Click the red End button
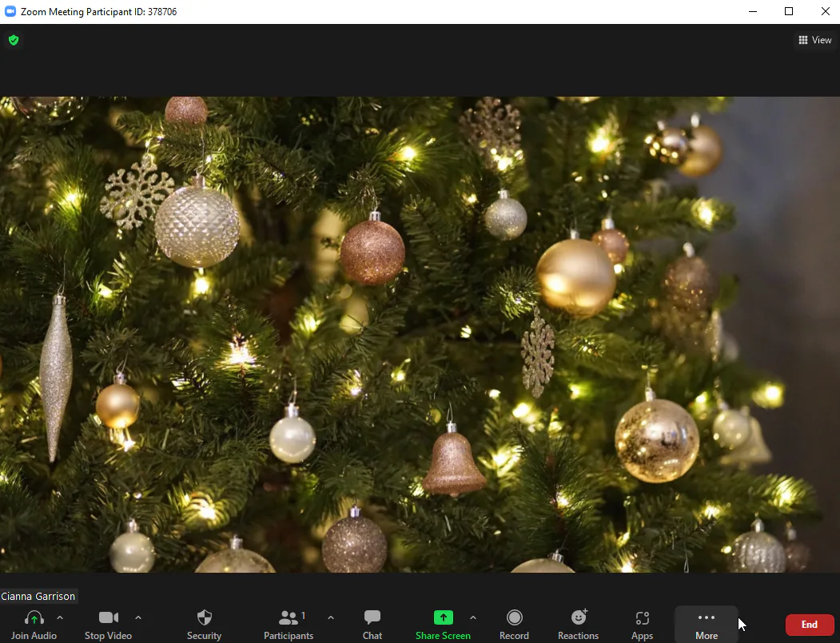 (810, 625)
